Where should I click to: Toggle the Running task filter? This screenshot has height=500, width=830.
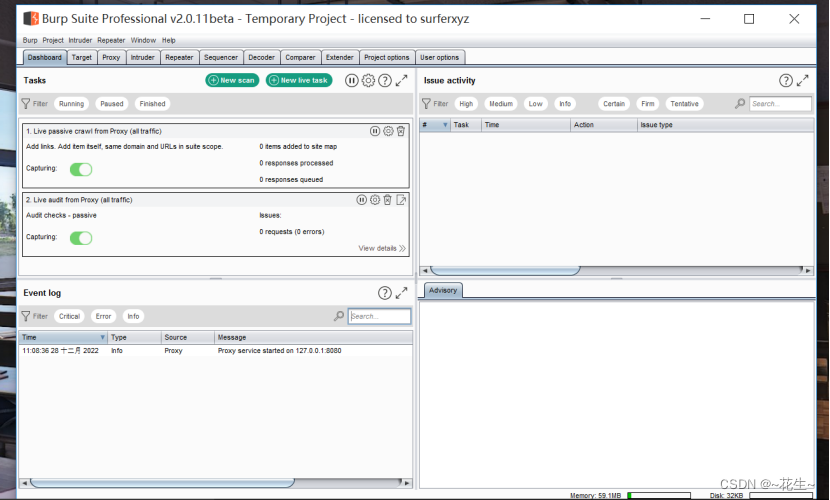pyautogui.click(x=71, y=104)
